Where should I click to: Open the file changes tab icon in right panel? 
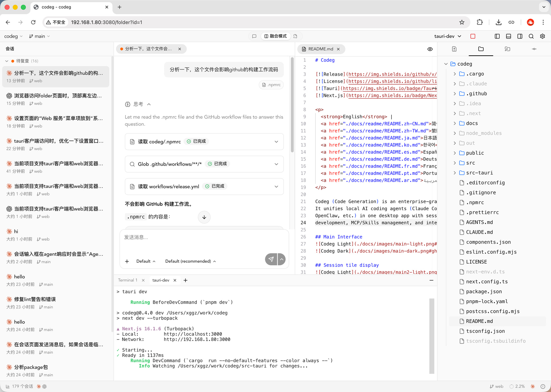[x=454, y=49]
